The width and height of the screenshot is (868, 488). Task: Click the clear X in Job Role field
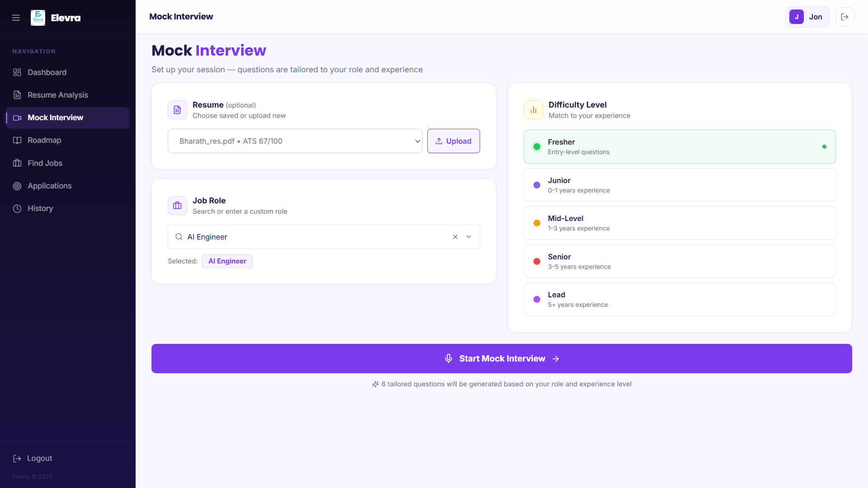tap(455, 237)
